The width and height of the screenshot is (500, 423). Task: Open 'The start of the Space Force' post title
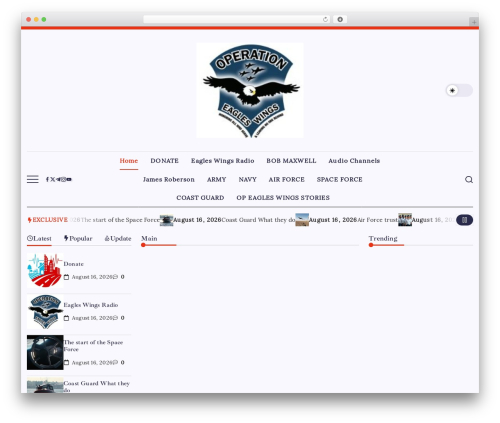[x=93, y=346]
